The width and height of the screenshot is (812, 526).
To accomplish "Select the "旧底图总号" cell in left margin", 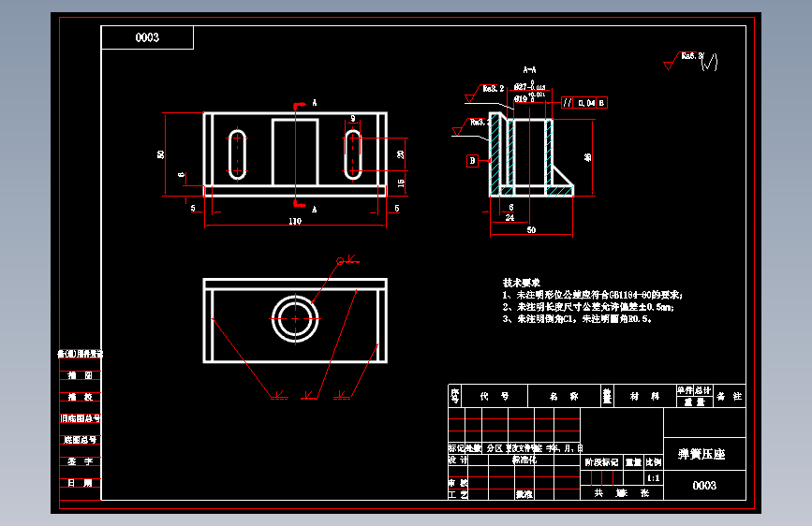I will (x=81, y=418).
